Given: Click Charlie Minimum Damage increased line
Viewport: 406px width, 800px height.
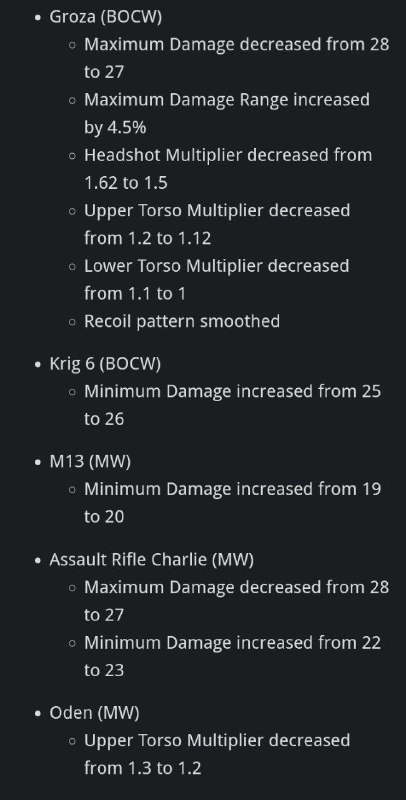Looking at the screenshot, I should (233, 656).
